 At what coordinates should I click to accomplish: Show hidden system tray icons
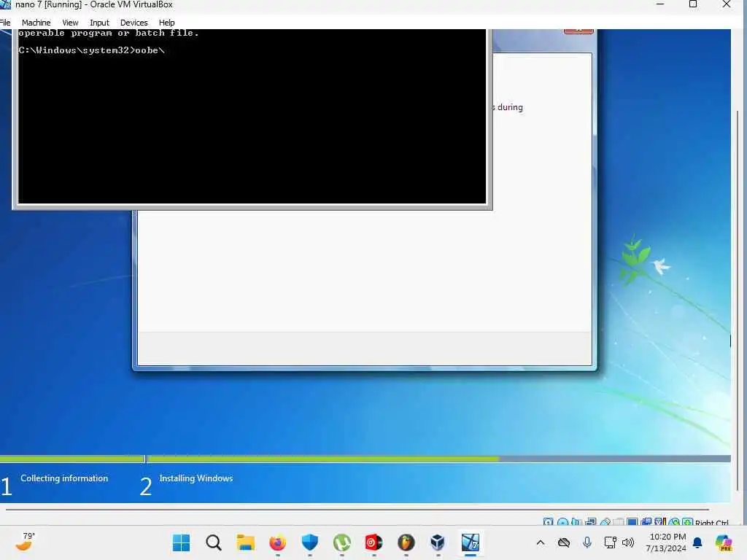[x=541, y=542]
